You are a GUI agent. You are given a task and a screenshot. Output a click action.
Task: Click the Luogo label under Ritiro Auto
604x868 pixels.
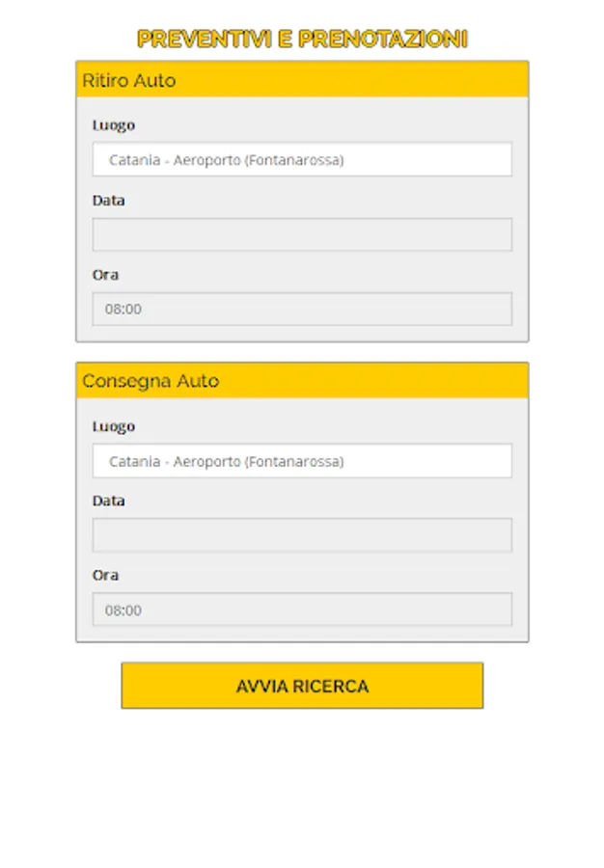114,125
